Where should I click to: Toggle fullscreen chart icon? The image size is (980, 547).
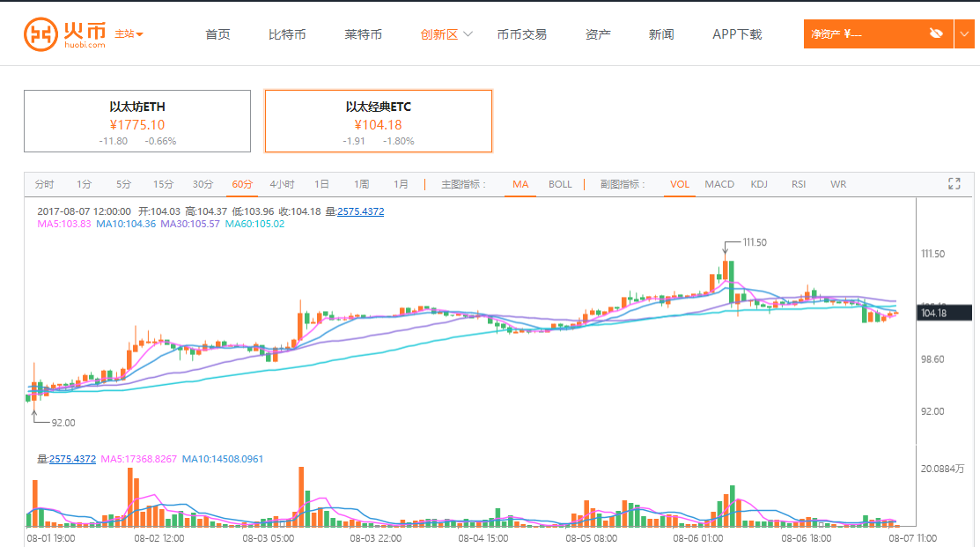coord(954,183)
